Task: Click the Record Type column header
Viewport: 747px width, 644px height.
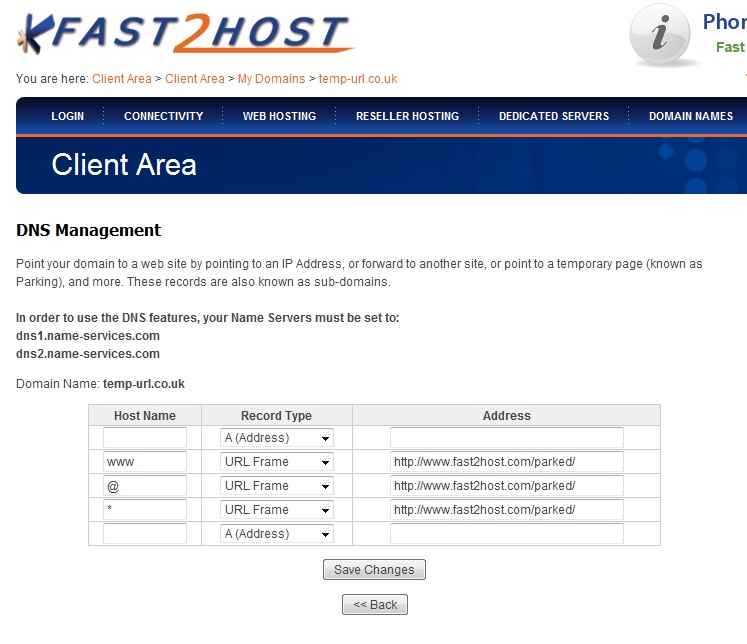Action: click(x=276, y=415)
